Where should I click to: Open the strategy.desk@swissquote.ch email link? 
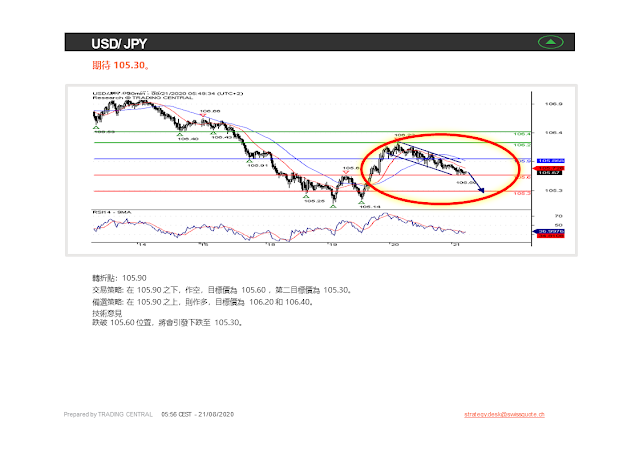[x=504, y=414]
